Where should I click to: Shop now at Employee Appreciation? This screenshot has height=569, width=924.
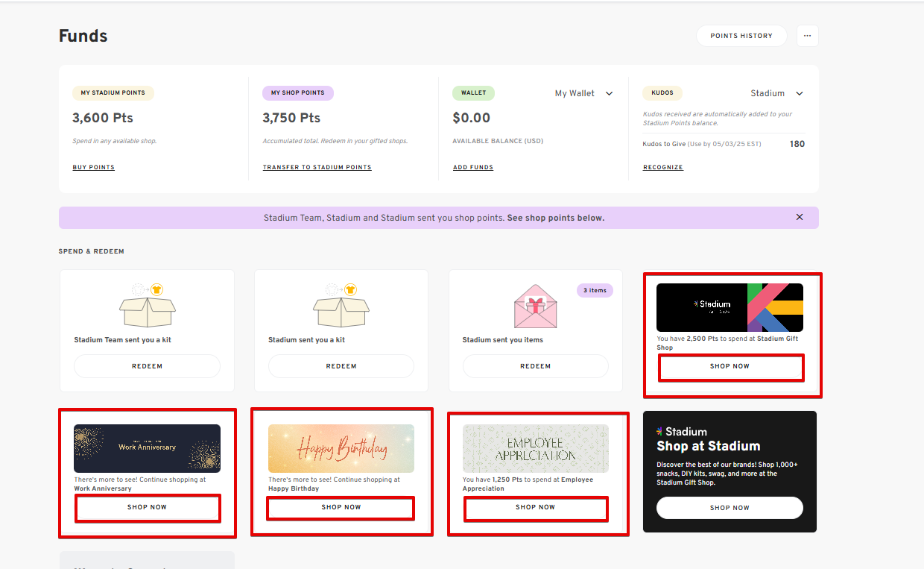(536, 508)
